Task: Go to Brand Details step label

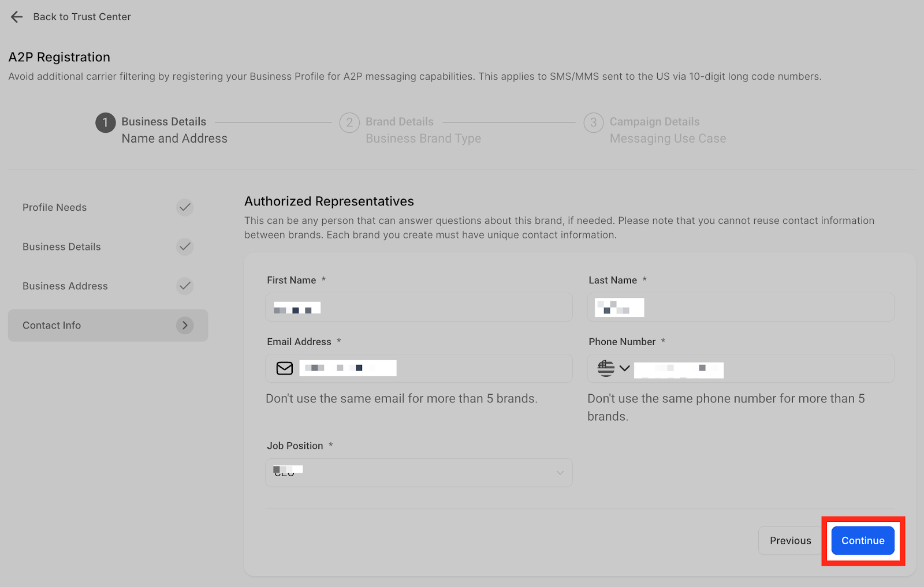Action: 400,122
